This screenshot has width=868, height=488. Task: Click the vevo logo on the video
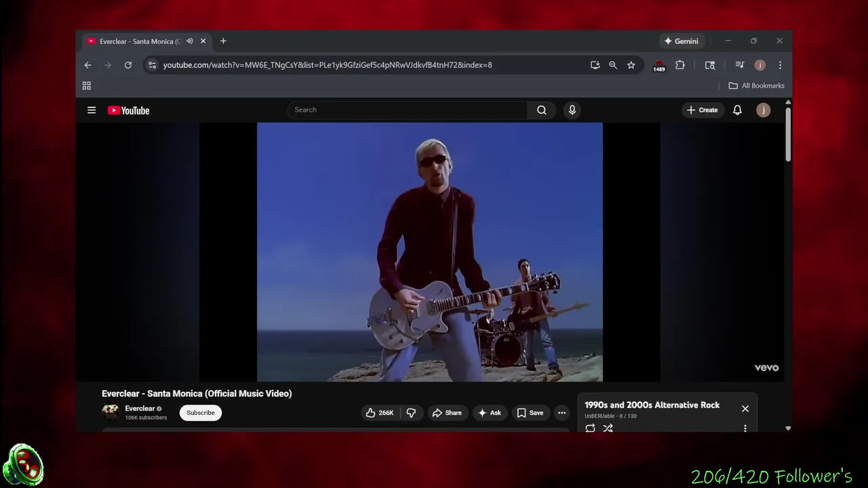pos(766,368)
